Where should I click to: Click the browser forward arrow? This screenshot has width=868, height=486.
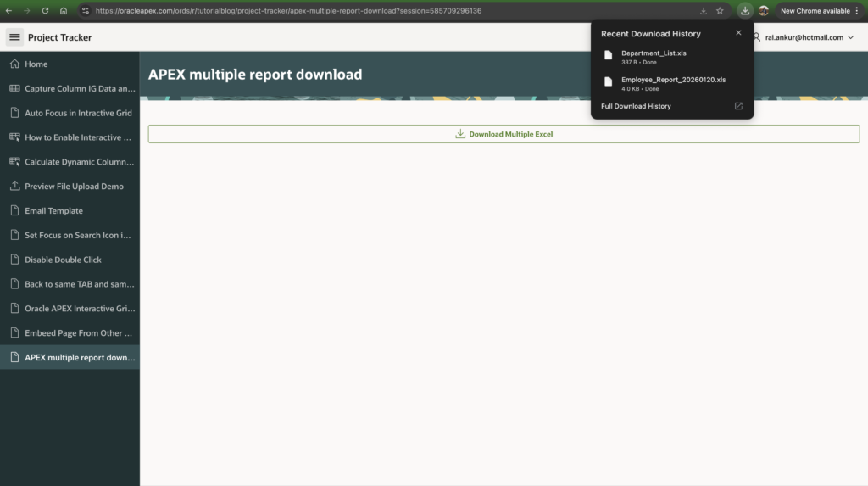coord(26,10)
